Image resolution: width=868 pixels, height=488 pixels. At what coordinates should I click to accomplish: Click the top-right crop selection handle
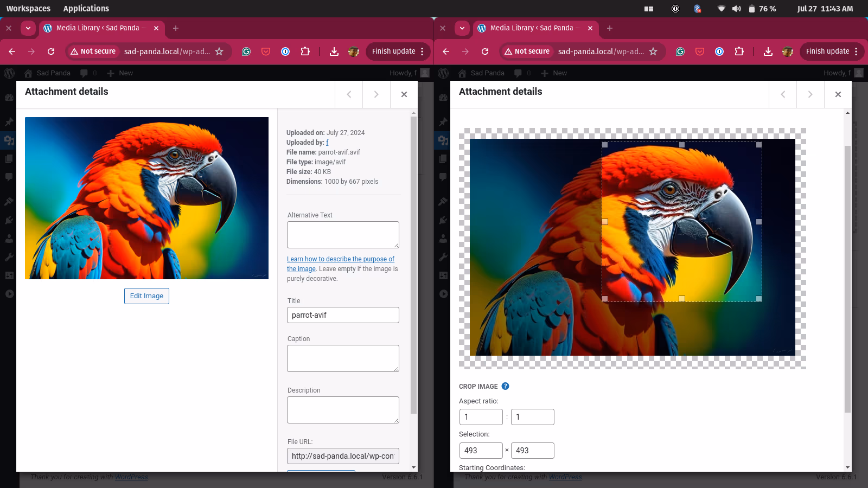coord(759,145)
